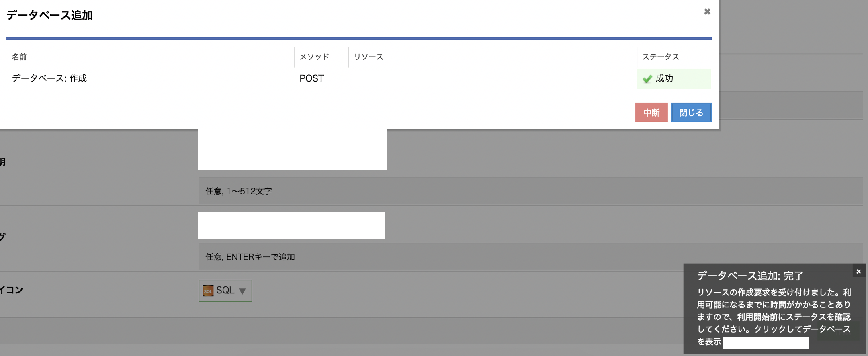Click the 中断 button
The height and width of the screenshot is (356, 868).
coord(651,113)
